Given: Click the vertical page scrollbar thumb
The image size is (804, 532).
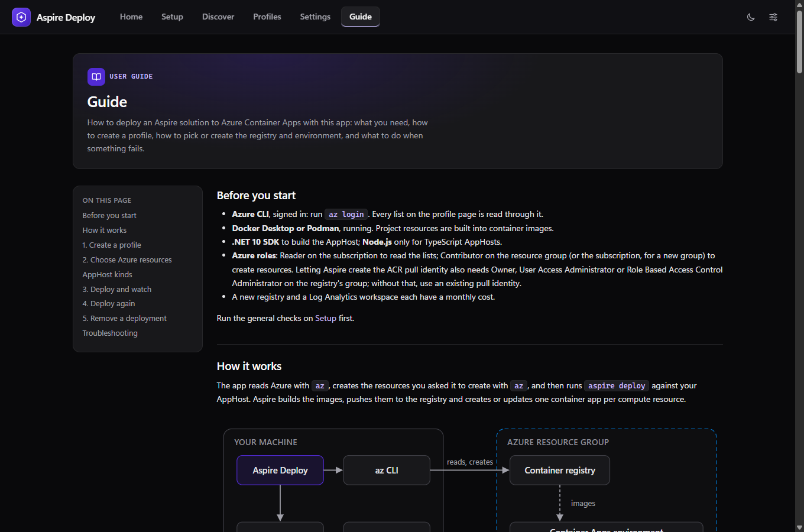Looking at the screenshot, I should pos(799,41).
